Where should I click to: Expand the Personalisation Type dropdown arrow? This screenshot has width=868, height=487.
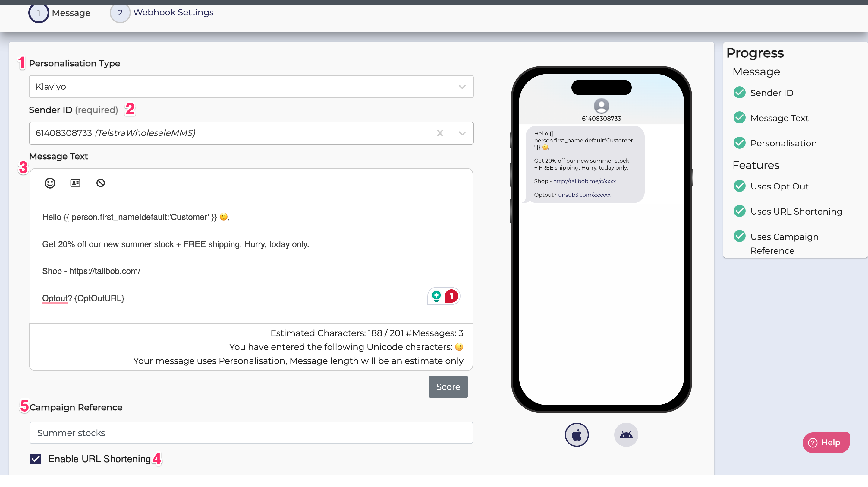click(462, 87)
